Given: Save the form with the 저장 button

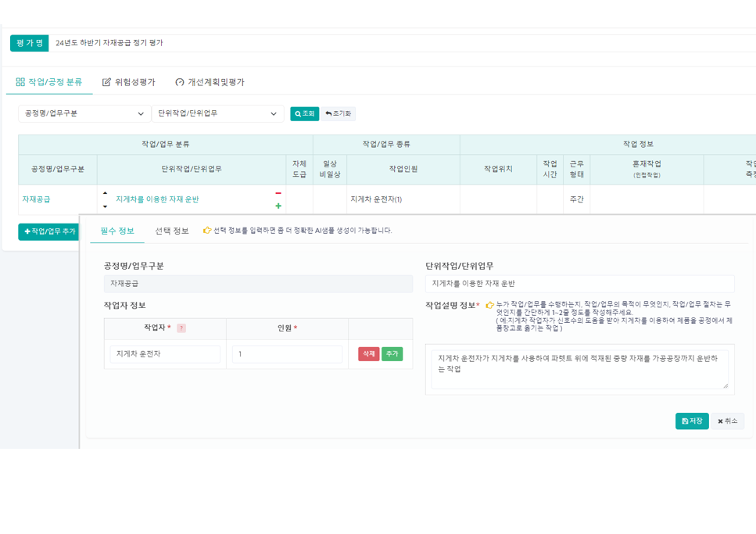Looking at the screenshot, I should [x=691, y=421].
